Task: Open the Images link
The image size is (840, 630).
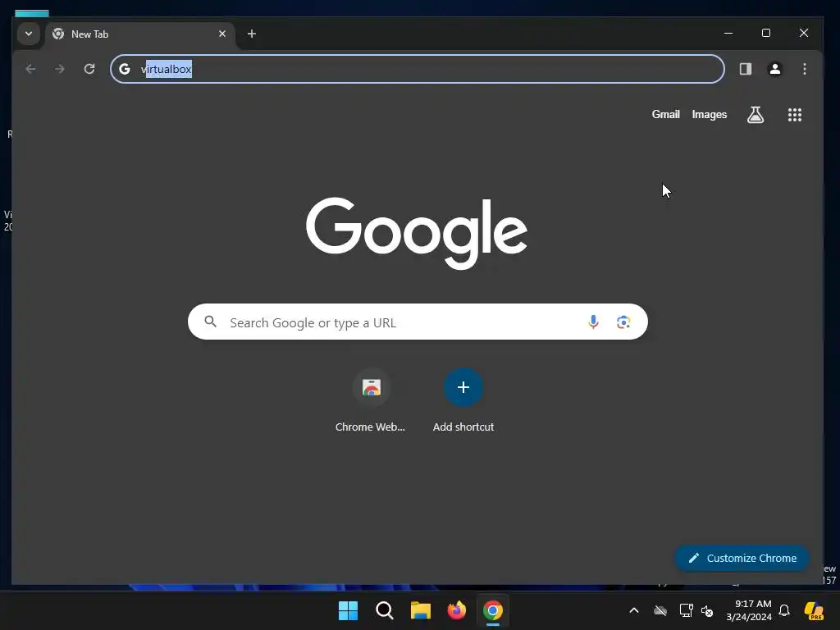Action: coord(710,115)
